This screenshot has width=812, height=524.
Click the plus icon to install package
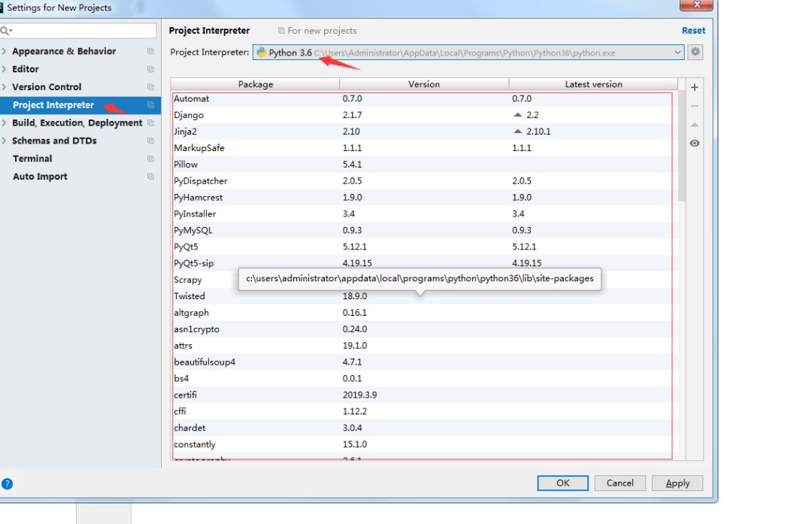pos(695,87)
